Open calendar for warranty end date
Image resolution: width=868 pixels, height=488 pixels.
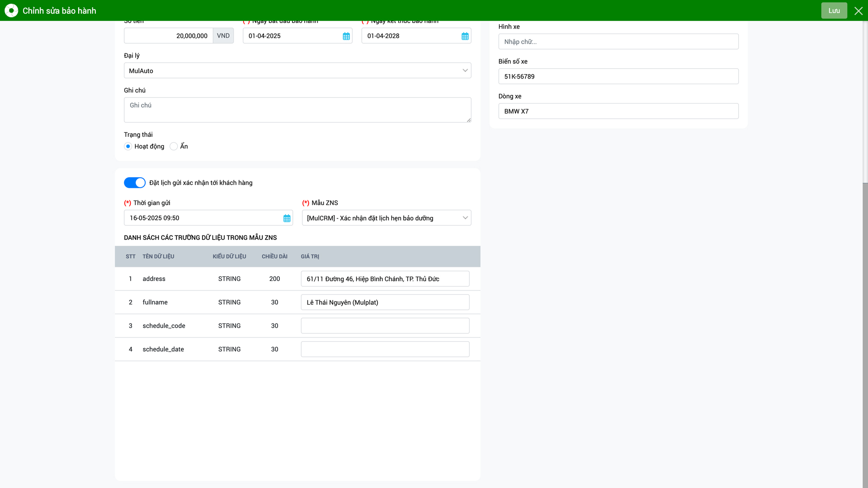pos(465,36)
